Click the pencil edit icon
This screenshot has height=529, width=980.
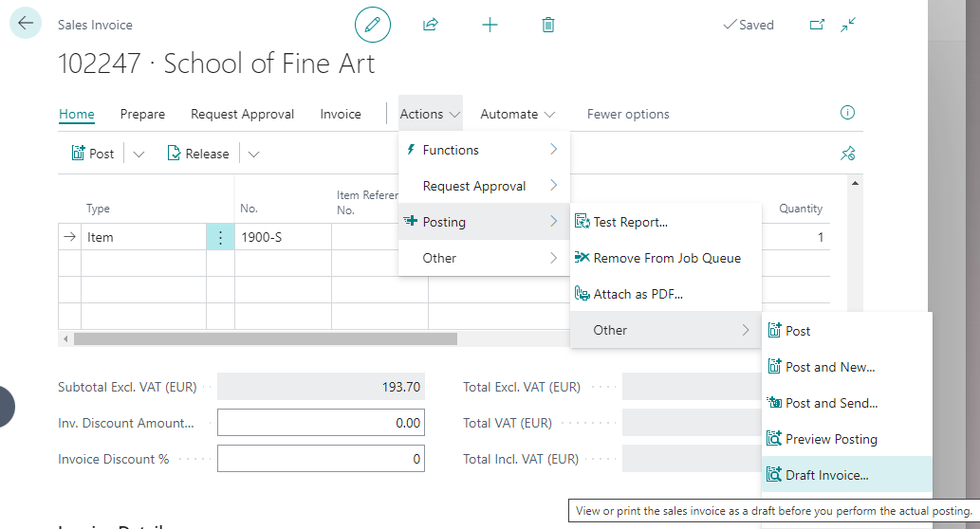[372, 25]
